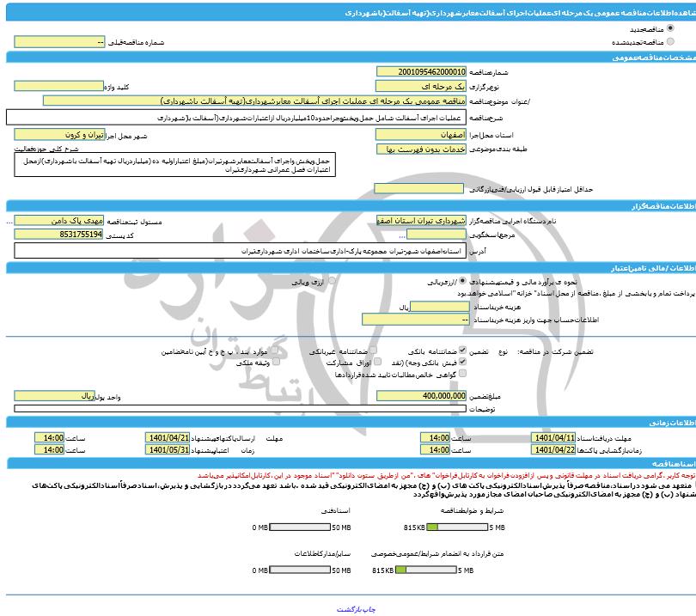Open the طبقه بندی موضوعی category field
Image resolution: width=696 pixels, height=616 pixels.
point(421,149)
